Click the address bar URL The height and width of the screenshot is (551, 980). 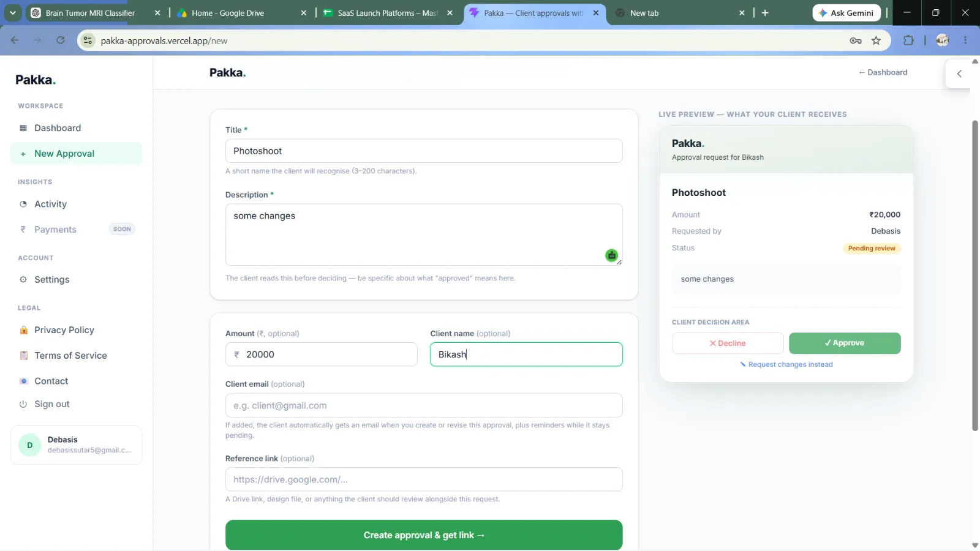click(164, 41)
